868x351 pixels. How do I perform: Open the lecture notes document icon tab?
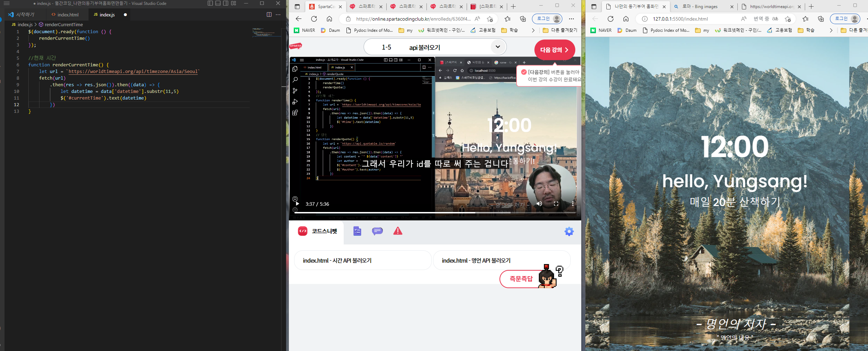(357, 231)
